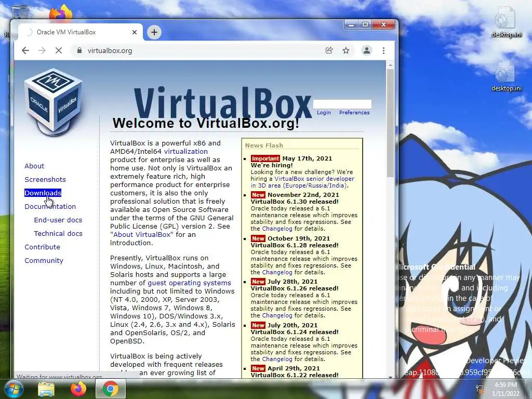Click the VirtualBox cube logo
The height and width of the screenshot is (399, 532).
(54, 101)
